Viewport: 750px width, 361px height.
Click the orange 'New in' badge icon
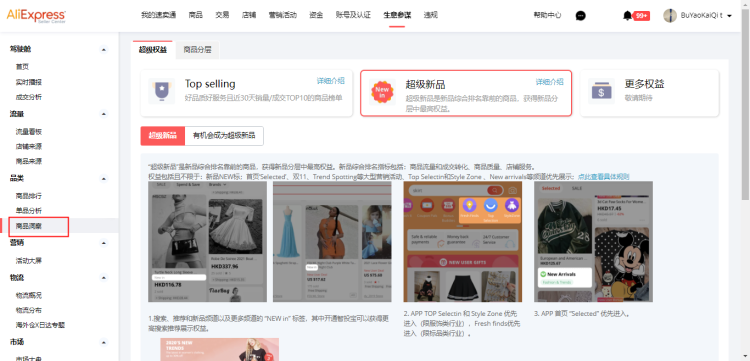[x=382, y=91]
